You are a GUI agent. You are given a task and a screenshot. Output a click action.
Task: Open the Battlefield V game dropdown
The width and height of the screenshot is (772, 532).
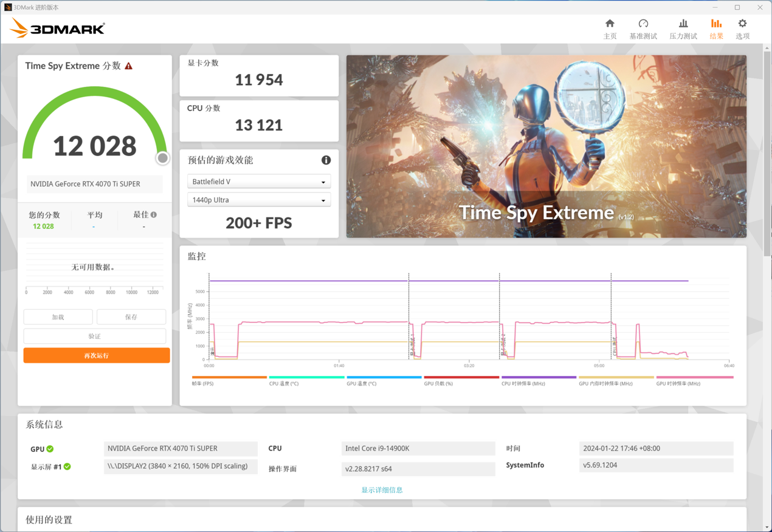tap(258, 181)
